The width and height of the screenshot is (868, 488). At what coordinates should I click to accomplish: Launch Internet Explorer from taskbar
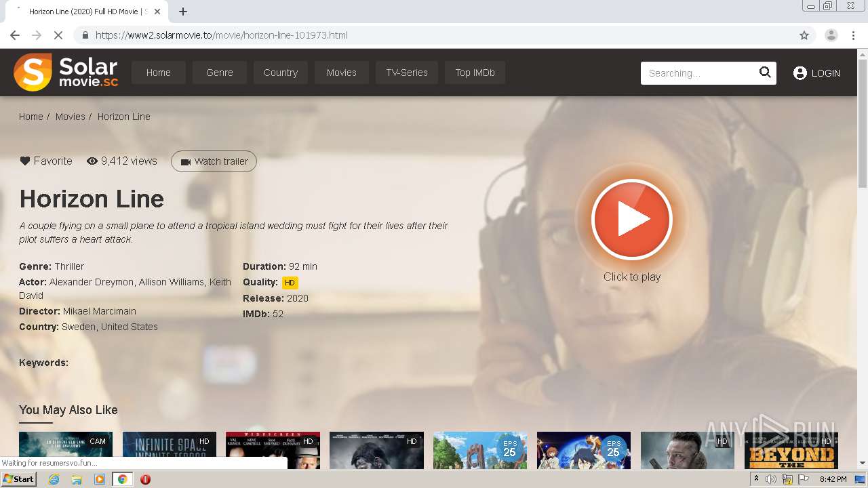pyautogui.click(x=54, y=479)
